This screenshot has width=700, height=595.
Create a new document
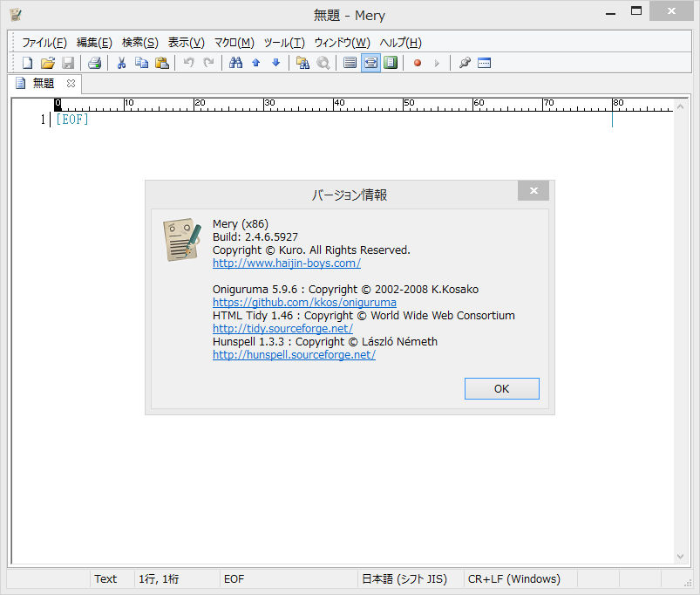(27, 62)
